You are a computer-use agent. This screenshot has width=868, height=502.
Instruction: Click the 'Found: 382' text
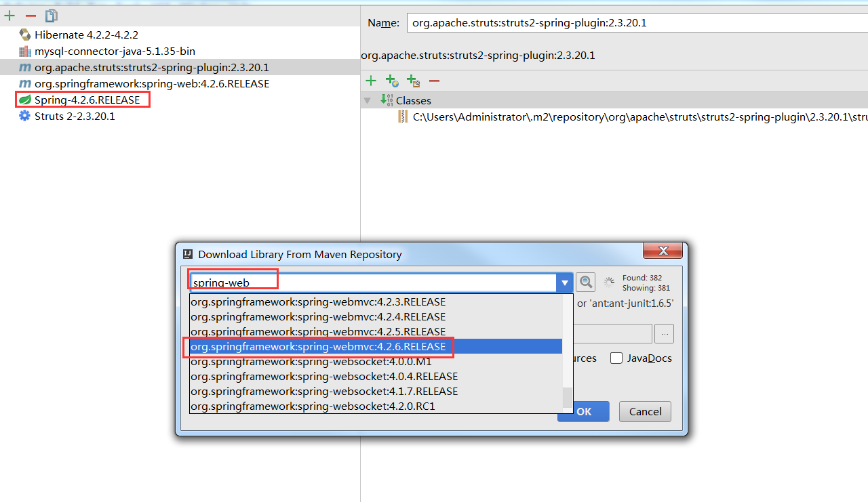[642, 278]
